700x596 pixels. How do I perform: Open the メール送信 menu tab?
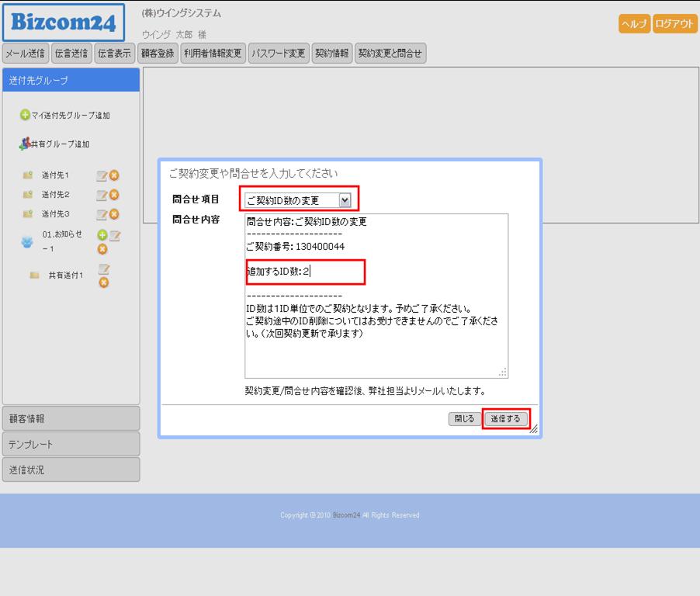point(25,54)
